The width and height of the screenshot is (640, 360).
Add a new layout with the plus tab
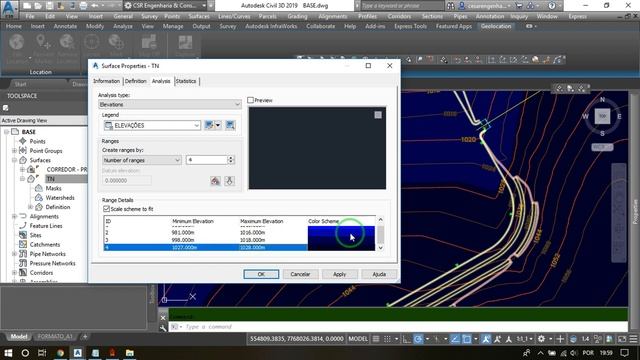(85, 337)
